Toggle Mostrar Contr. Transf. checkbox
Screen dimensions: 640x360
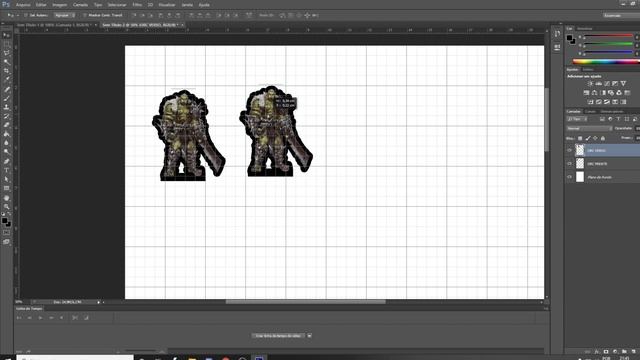[x=85, y=15]
